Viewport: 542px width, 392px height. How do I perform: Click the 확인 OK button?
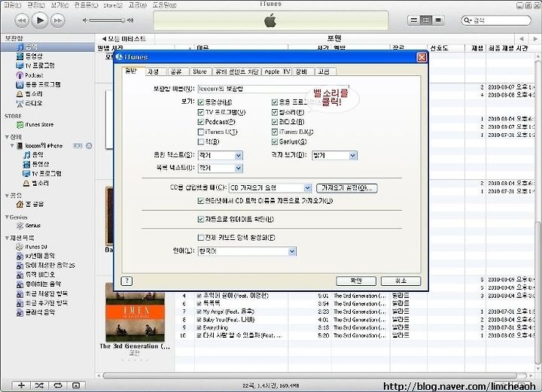pos(356,281)
